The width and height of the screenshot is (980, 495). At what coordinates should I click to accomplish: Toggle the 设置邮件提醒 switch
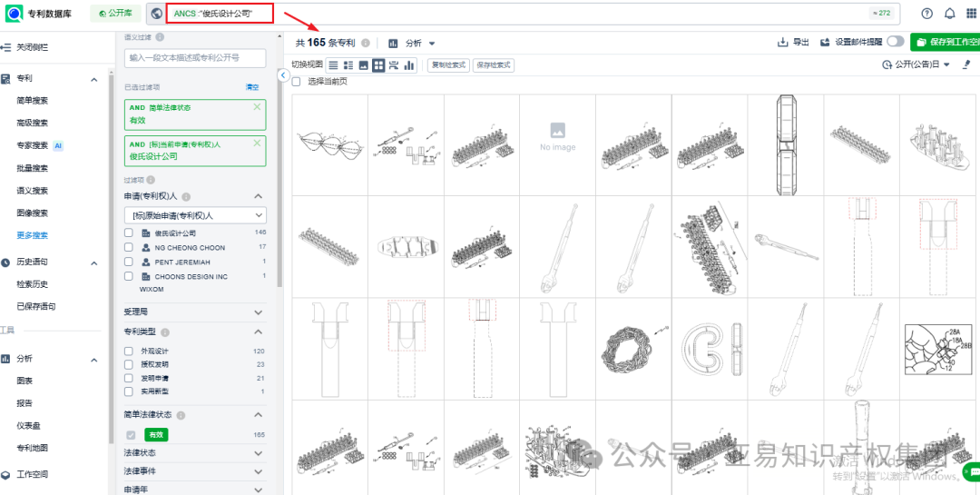895,42
